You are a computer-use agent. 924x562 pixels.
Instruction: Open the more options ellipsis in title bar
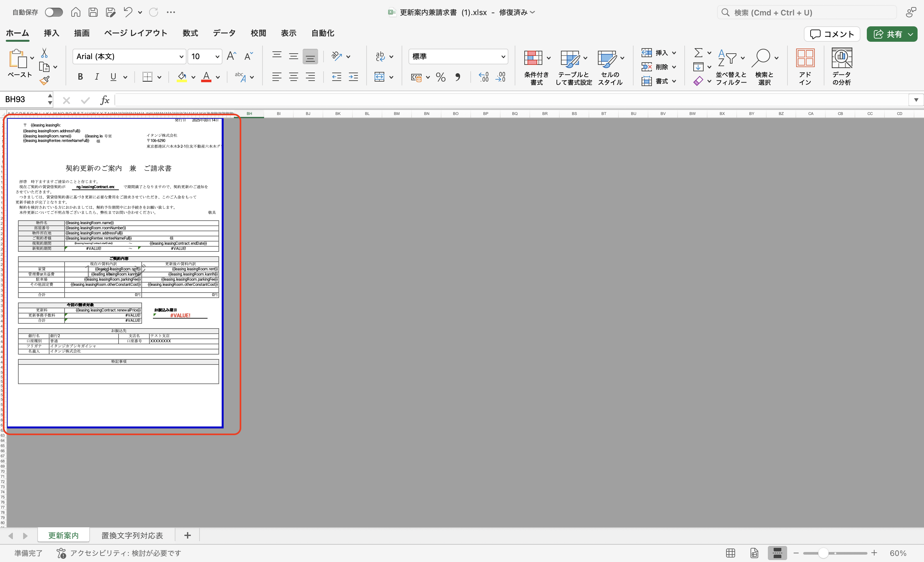click(x=171, y=13)
